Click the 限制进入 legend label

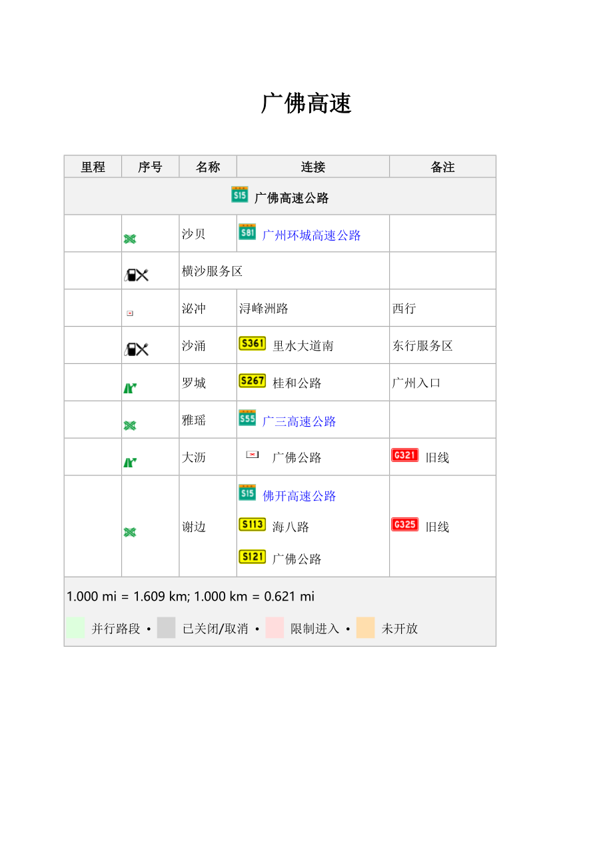[x=315, y=629]
